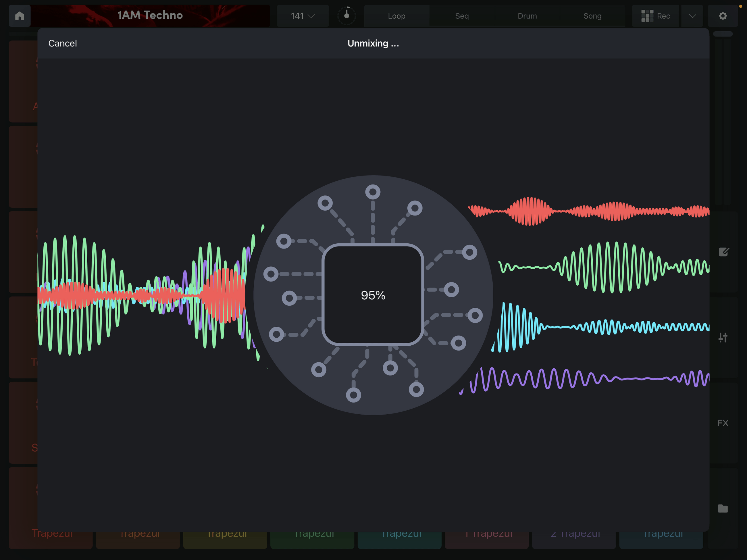
Task: Click the Home icon in the top left
Action: pos(19,16)
